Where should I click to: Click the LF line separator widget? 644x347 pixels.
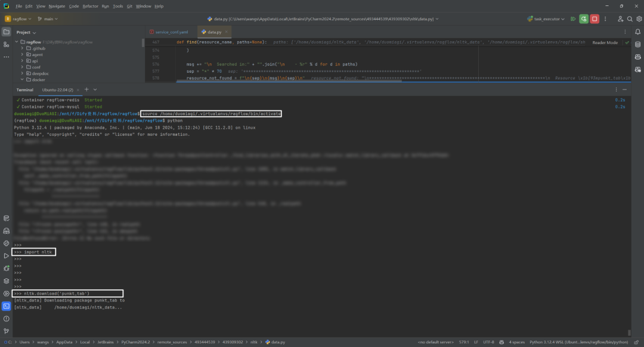click(476, 342)
